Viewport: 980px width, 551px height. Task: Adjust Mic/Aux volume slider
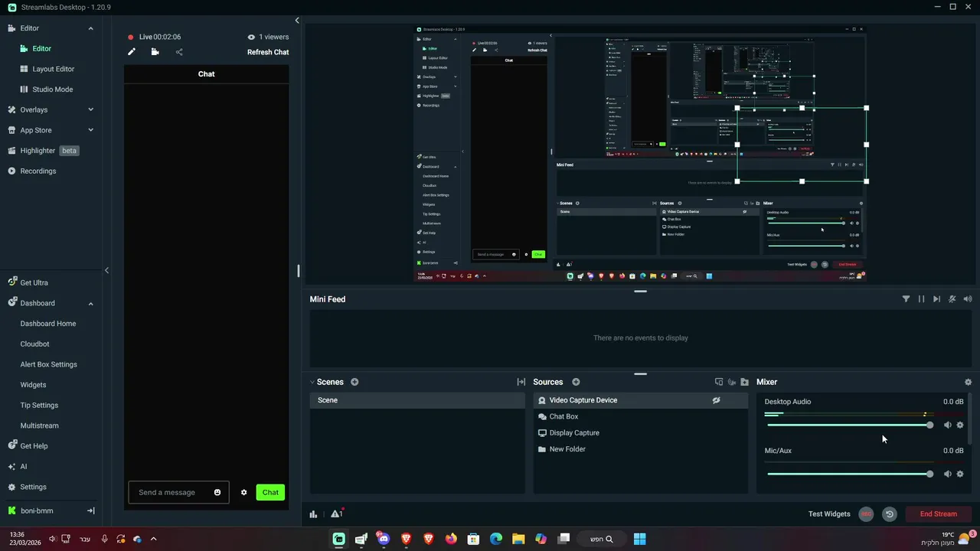tap(849, 474)
